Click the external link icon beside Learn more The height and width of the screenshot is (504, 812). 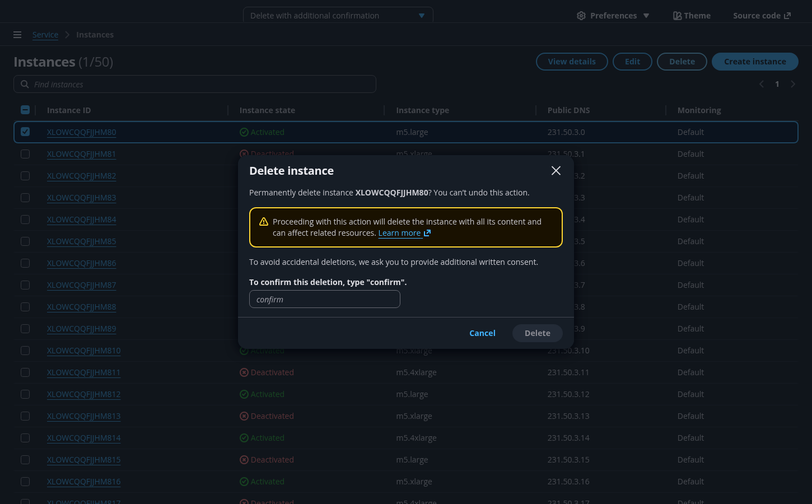[x=427, y=233]
